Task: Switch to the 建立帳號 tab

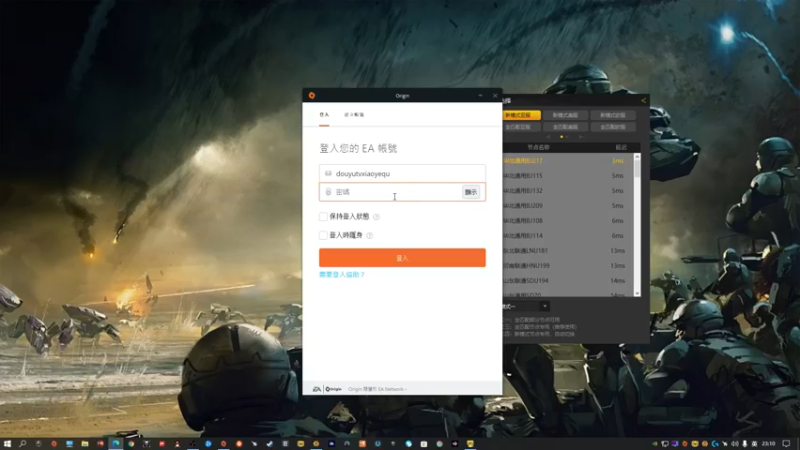Action: click(x=354, y=115)
